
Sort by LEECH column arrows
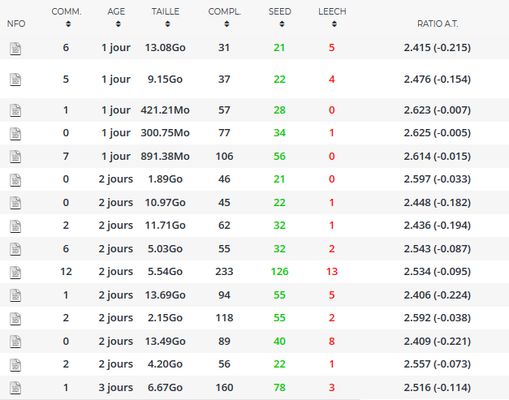(334, 24)
